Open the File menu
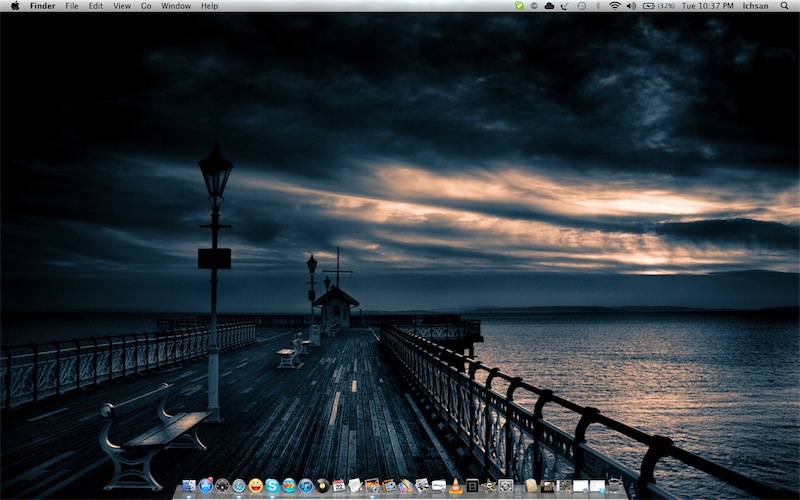 tap(72, 6)
